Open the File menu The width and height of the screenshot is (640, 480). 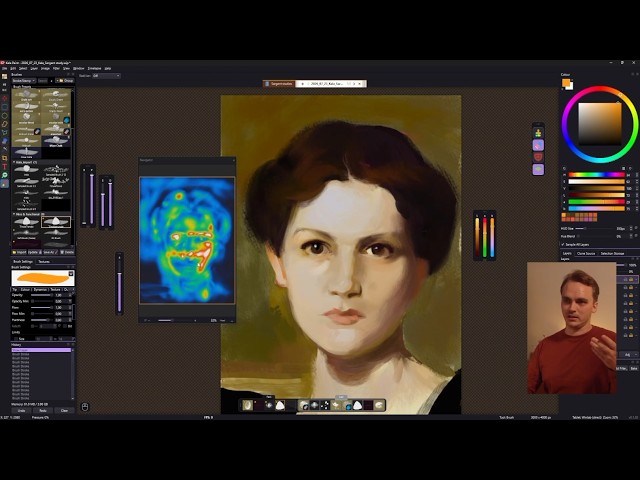pos(5,69)
